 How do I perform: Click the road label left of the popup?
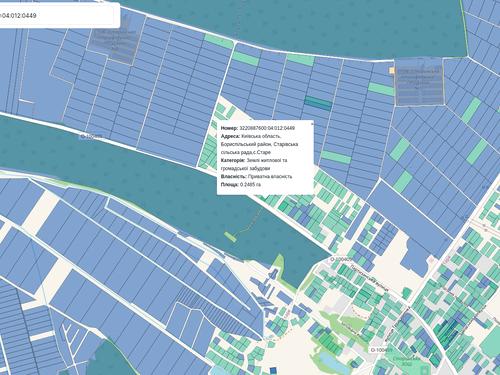pos(91,136)
